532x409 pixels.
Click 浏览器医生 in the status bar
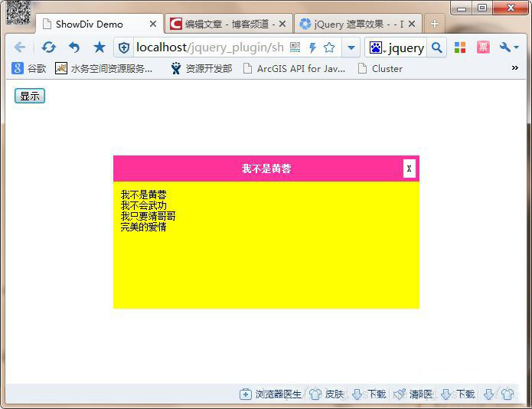point(271,394)
